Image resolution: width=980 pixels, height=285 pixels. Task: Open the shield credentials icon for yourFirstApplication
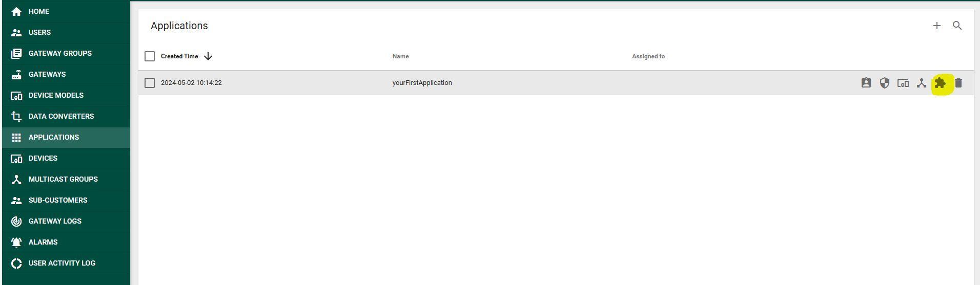pyautogui.click(x=885, y=83)
